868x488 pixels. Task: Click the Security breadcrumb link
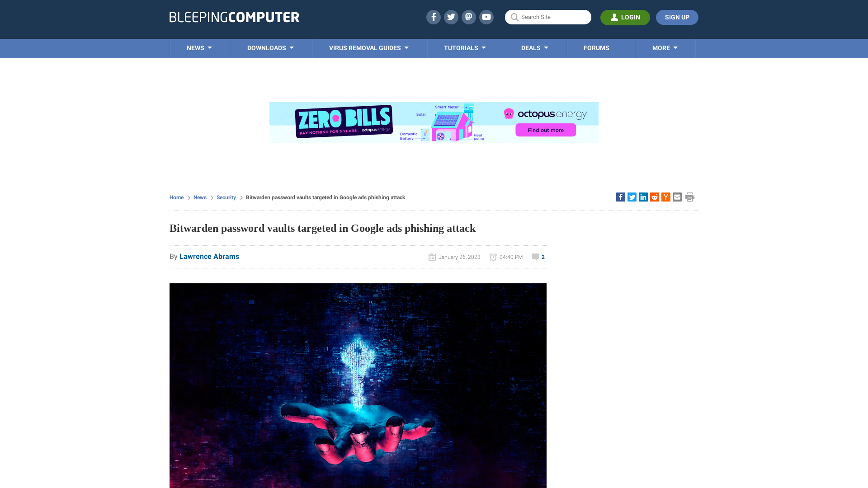pyautogui.click(x=226, y=197)
